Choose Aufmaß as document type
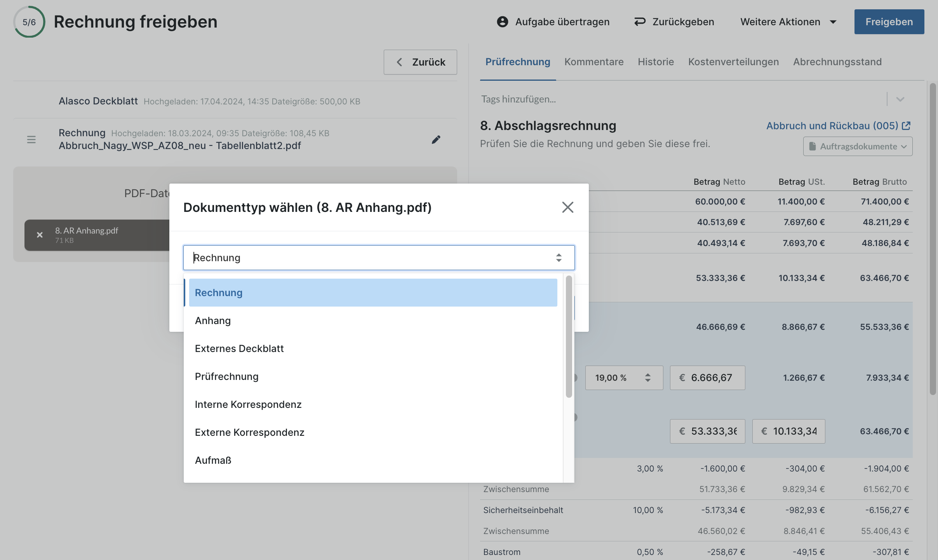938x560 pixels. tap(373, 460)
